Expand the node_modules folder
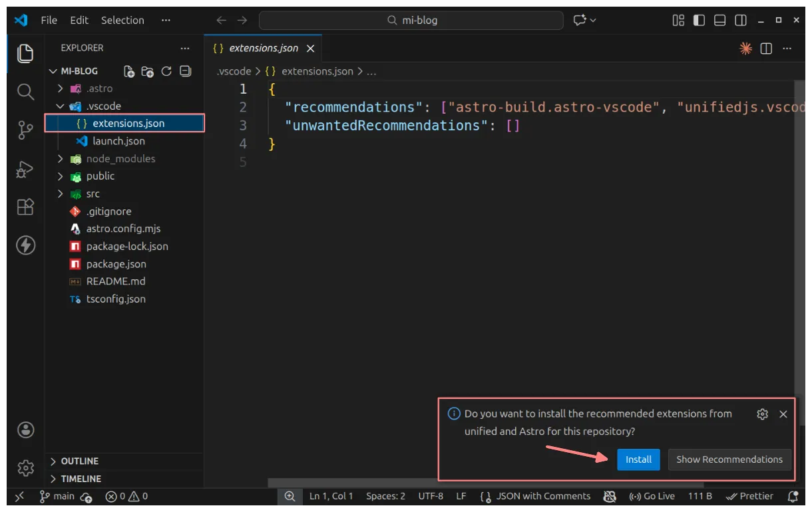The width and height of the screenshot is (812, 512). (60, 159)
